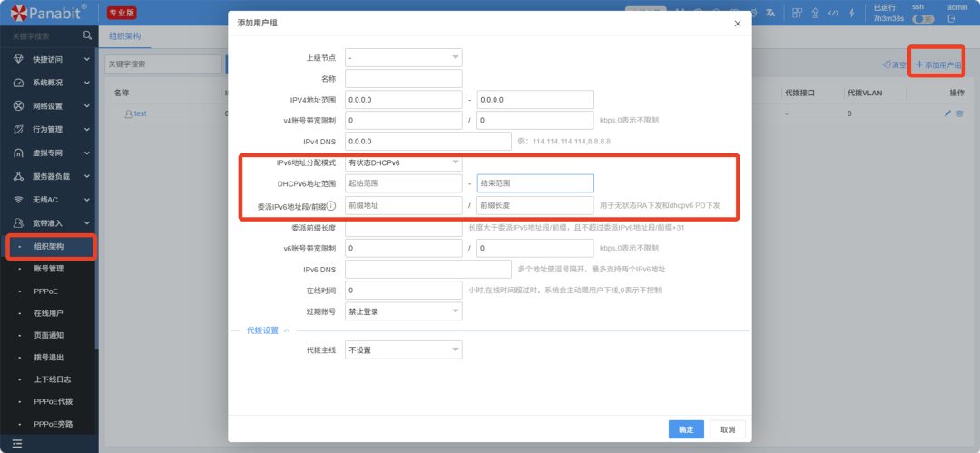Image resolution: width=980 pixels, height=453 pixels.
Task: Close the 添加用户组 dialog with X
Action: 738,24
